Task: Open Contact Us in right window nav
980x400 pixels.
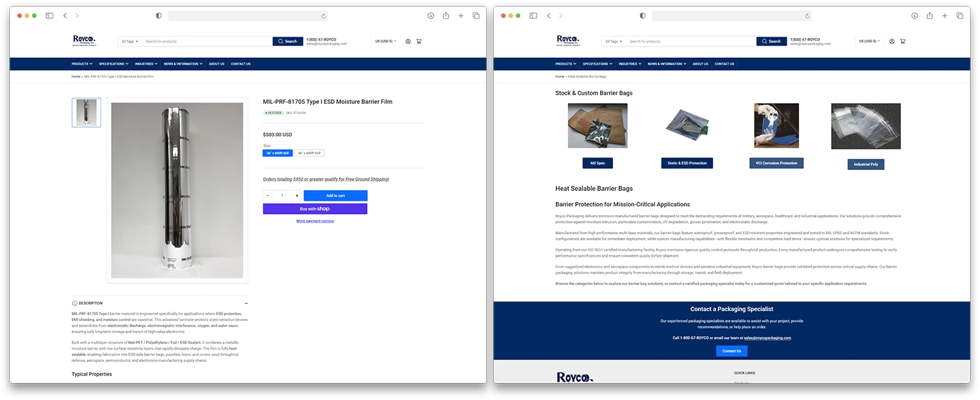Action: point(725,64)
